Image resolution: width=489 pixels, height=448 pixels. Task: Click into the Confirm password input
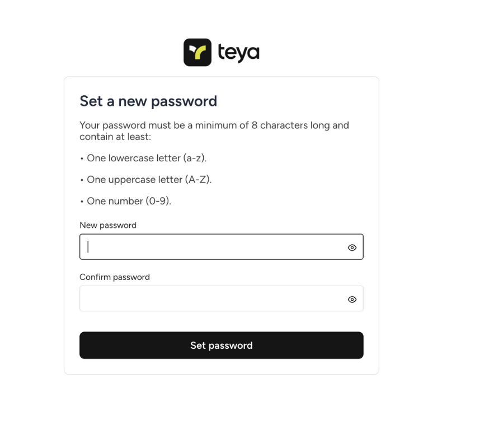pos(213,299)
